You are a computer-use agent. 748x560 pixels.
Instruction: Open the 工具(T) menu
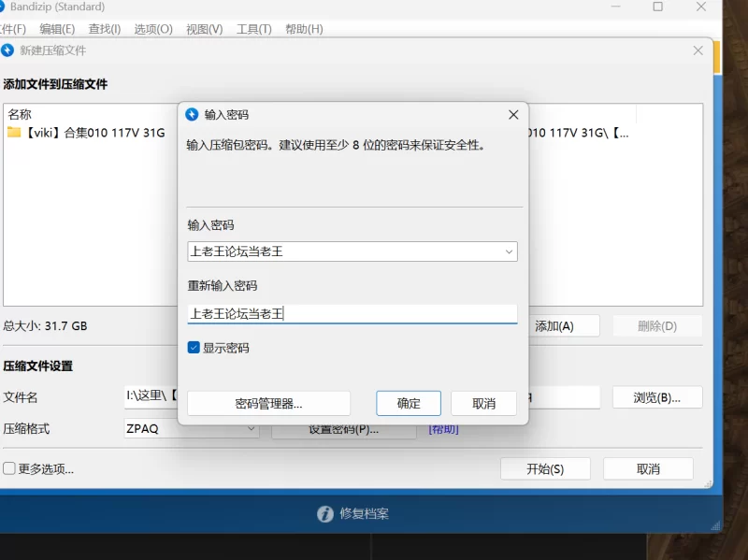pyautogui.click(x=253, y=29)
